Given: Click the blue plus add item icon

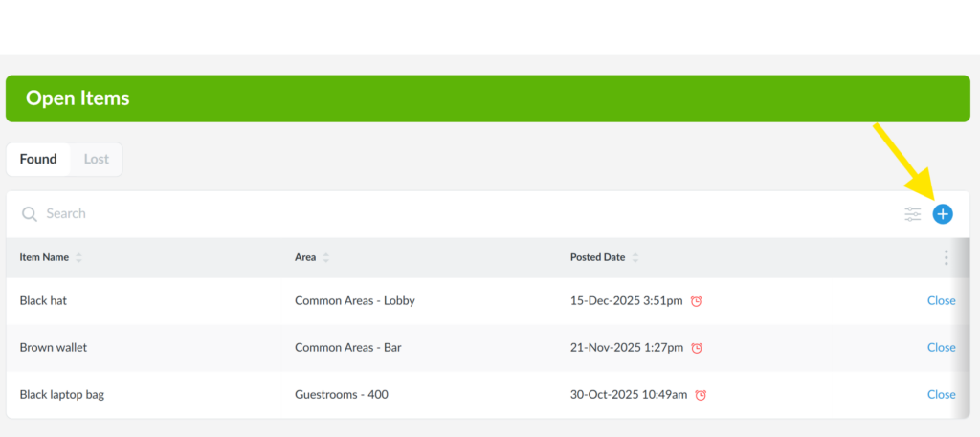Looking at the screenshot, I should [x=943, y=214].
